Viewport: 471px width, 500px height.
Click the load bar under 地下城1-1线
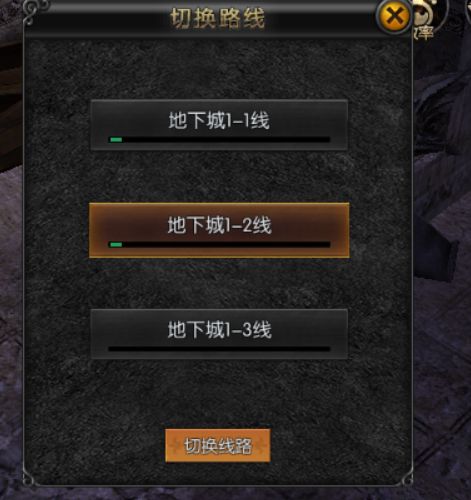[x=219, y=140]
